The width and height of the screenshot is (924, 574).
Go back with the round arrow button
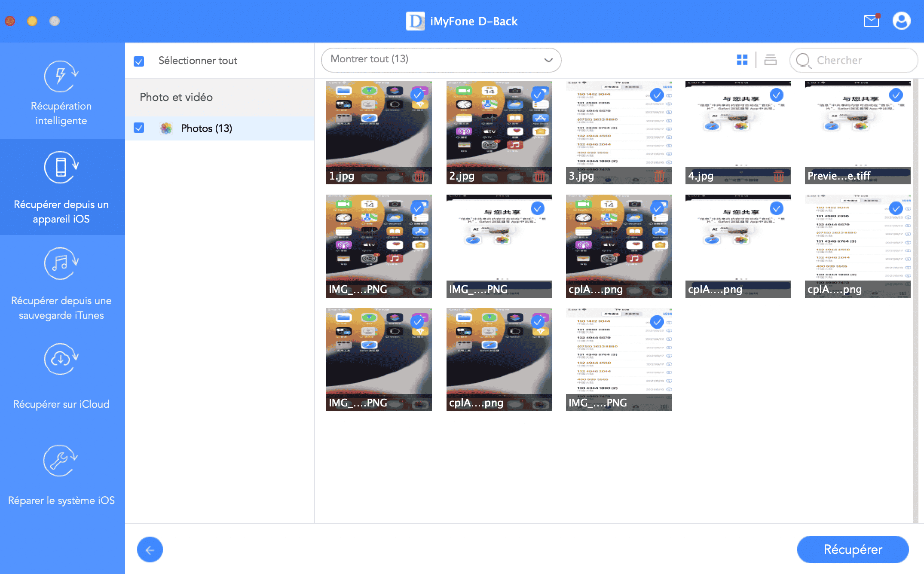click(150, 550)
